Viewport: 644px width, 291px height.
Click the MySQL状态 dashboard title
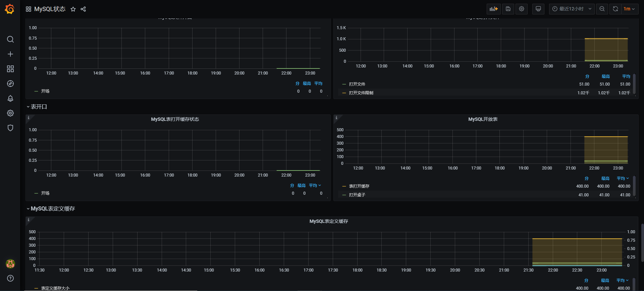50,9
